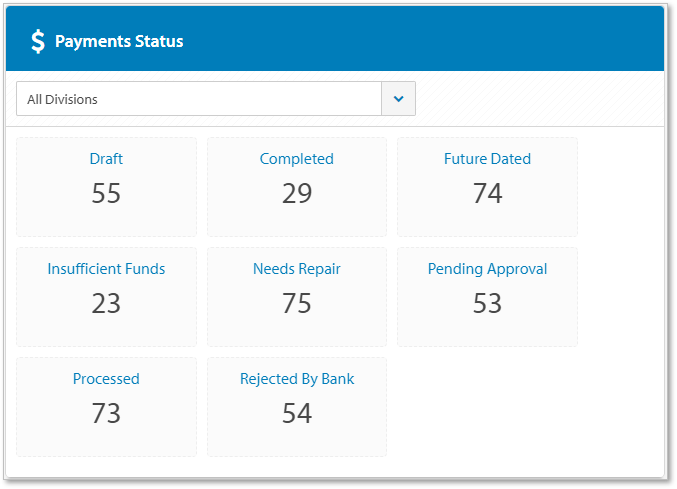Click the Rejected By Bank count 54
Viewport: 677px width, 489px height.
click(297, 413)
